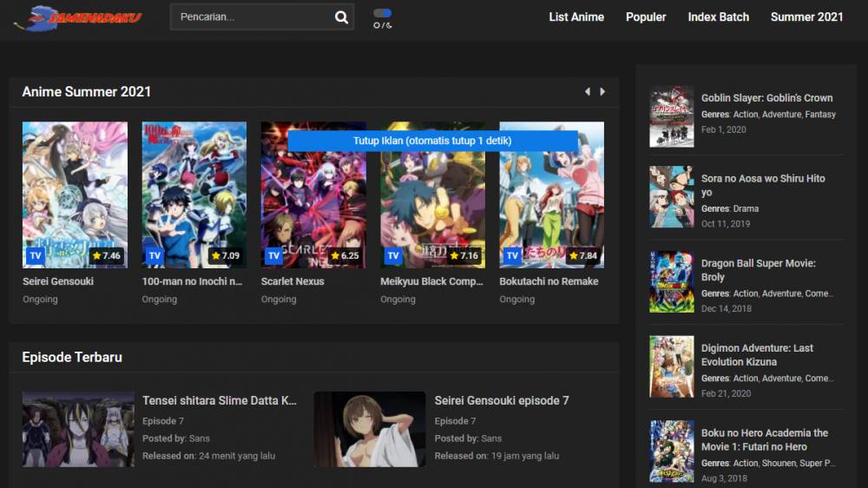Click the 7.84 star rating badge
Screen dimensions: 868x488
coord(583,256)
